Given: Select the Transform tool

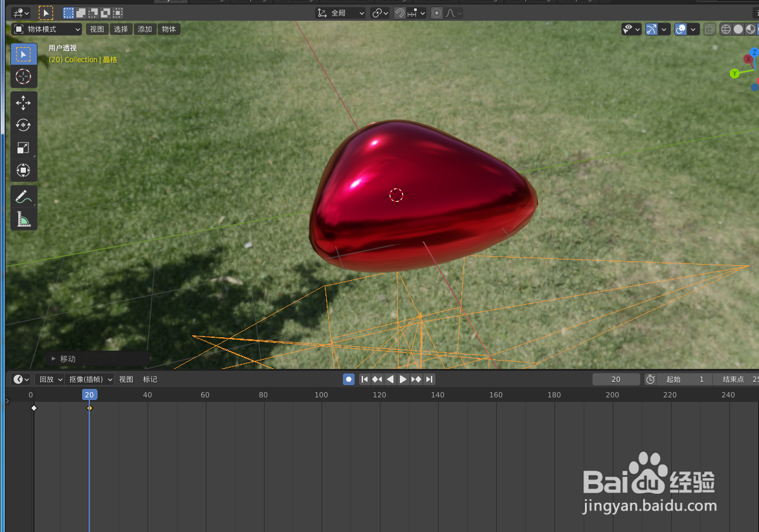Looking at the screenshot, I should tap(23, 170).
